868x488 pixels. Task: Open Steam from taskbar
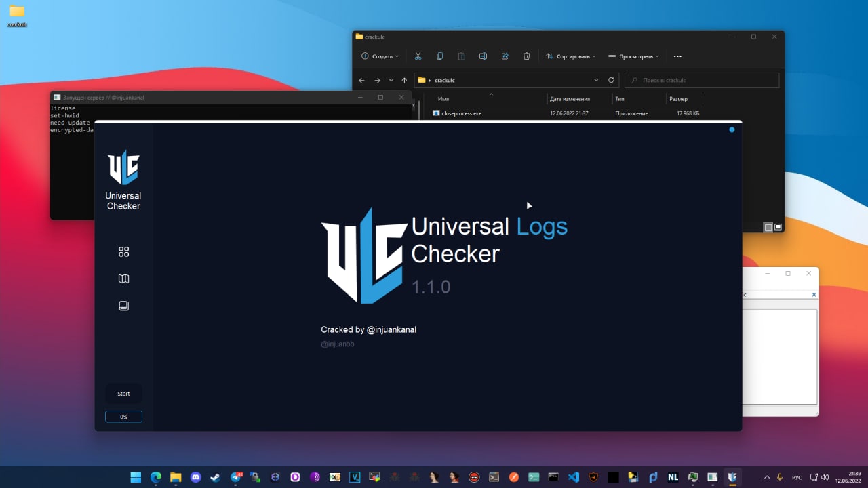click(215, 477)
